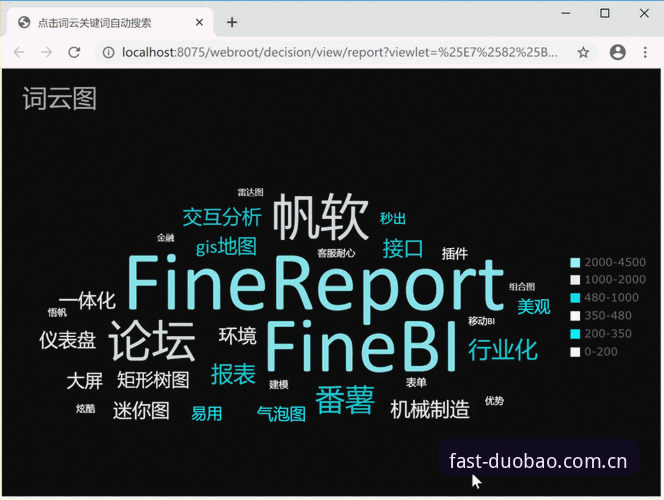Click the 移动BI keyword
This screenshot has height=500, width=664.
click(x=481, y=321)
